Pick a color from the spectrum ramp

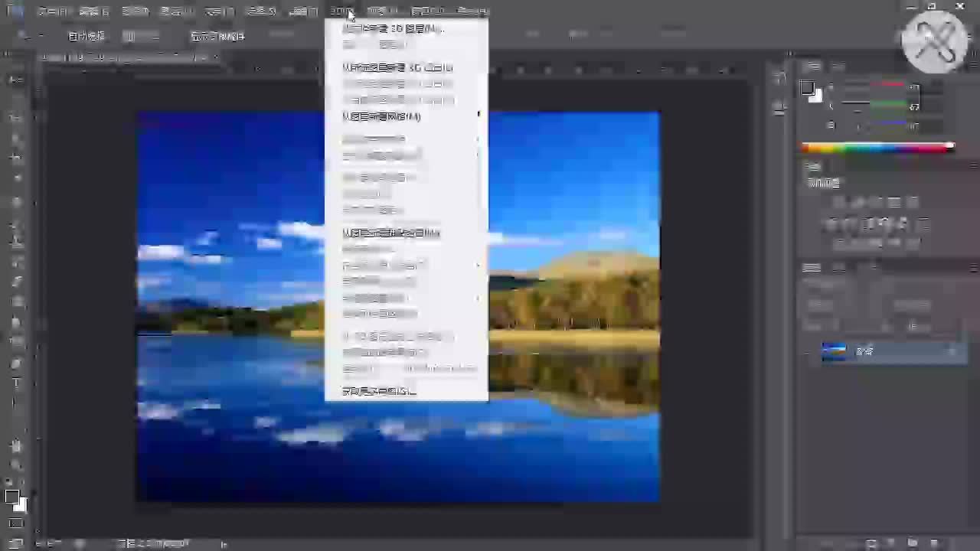point(877,147)
